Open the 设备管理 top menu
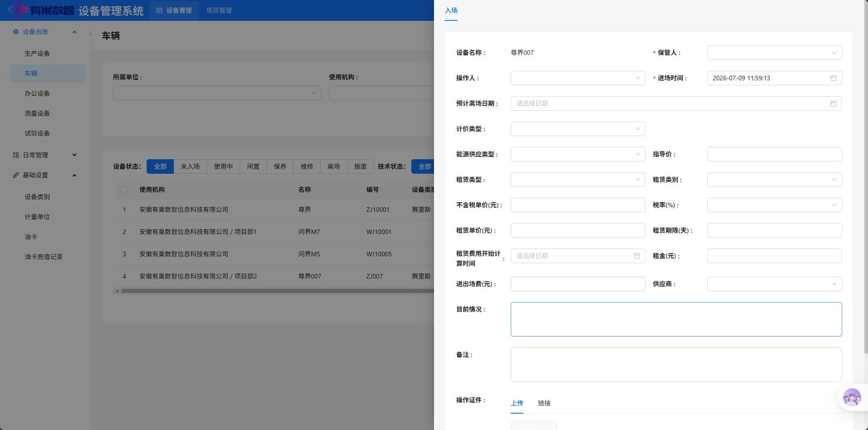868x430 pixels. point(174,10)
